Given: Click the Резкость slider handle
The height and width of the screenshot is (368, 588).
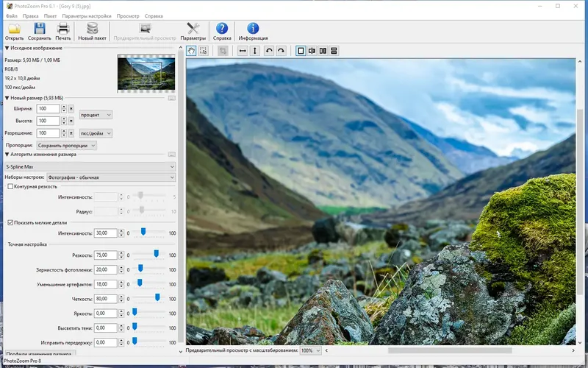Looking at the screenshot, I should tap(157, 255).
